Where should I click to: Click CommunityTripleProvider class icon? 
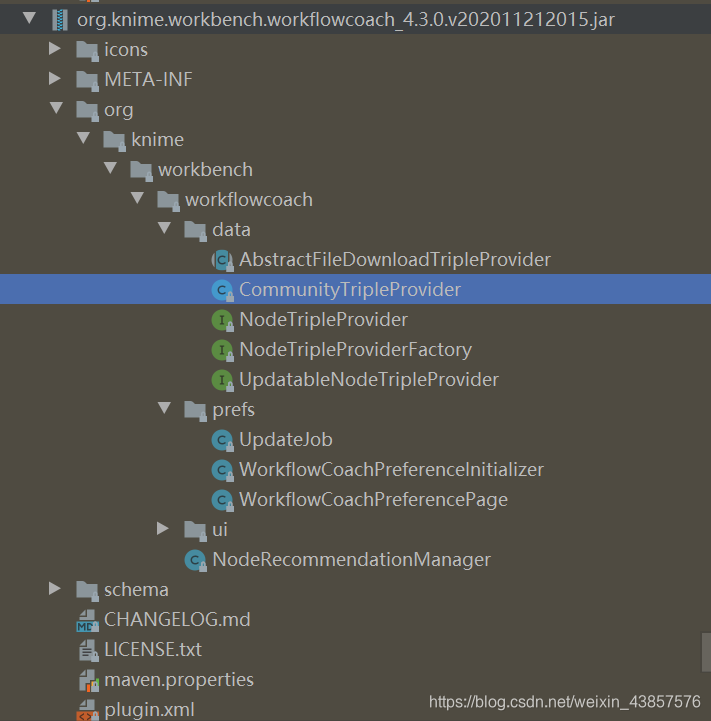(223, 291)
